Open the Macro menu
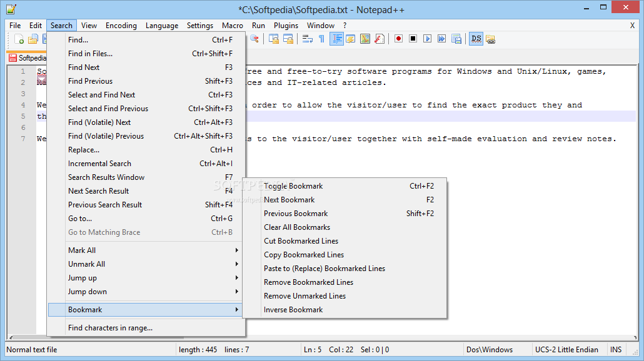644x361 pixels. (x=233, y=26)
